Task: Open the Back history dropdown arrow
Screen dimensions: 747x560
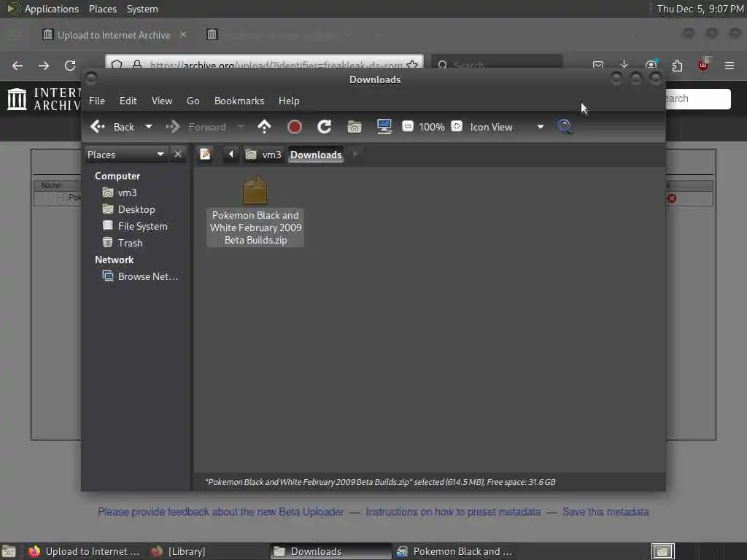Action: click(x=149, y=127)
